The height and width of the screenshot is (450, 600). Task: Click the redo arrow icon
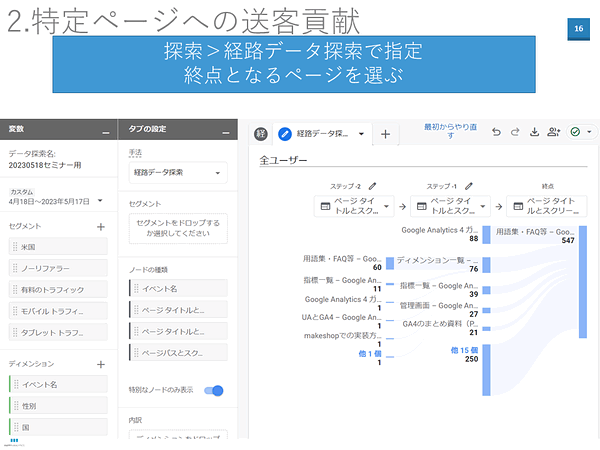point(515,132)
